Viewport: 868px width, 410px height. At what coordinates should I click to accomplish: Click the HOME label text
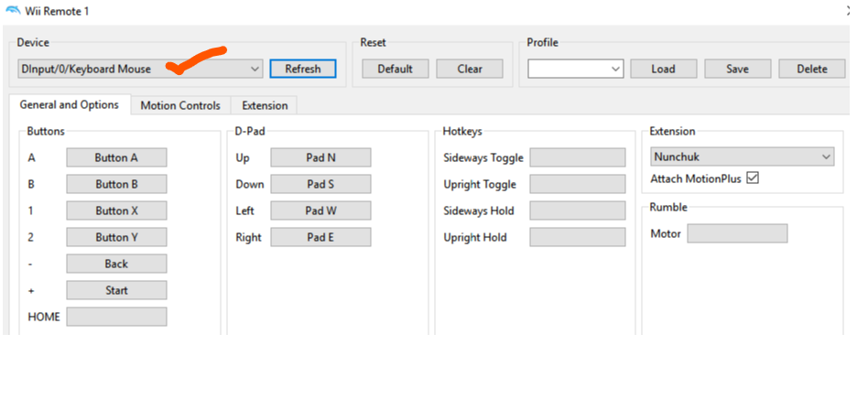(x=44, y=317)
